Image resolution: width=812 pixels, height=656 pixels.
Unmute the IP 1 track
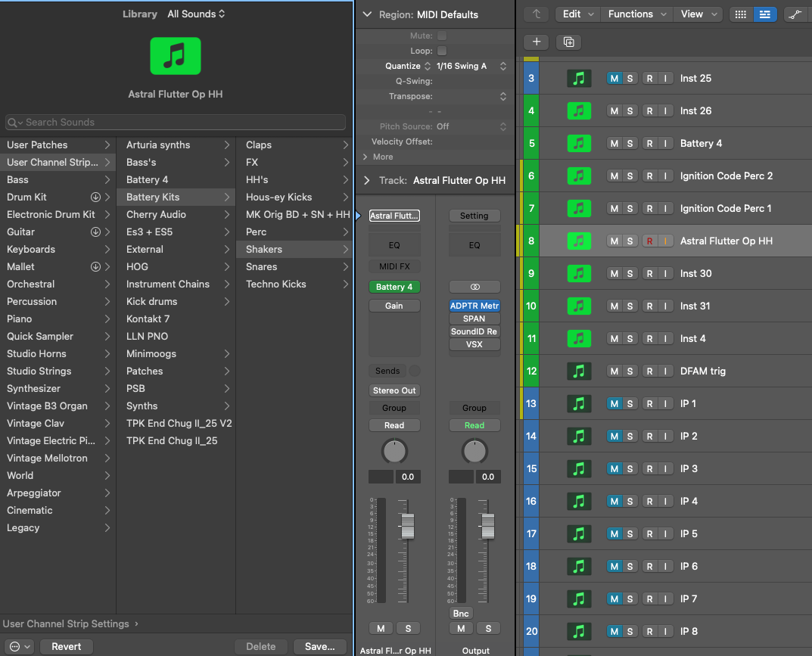click(614, 404)
